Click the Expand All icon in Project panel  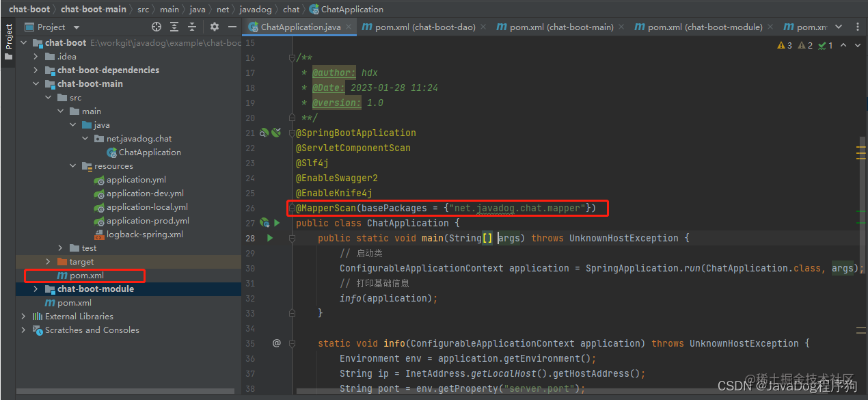point(174,27)
